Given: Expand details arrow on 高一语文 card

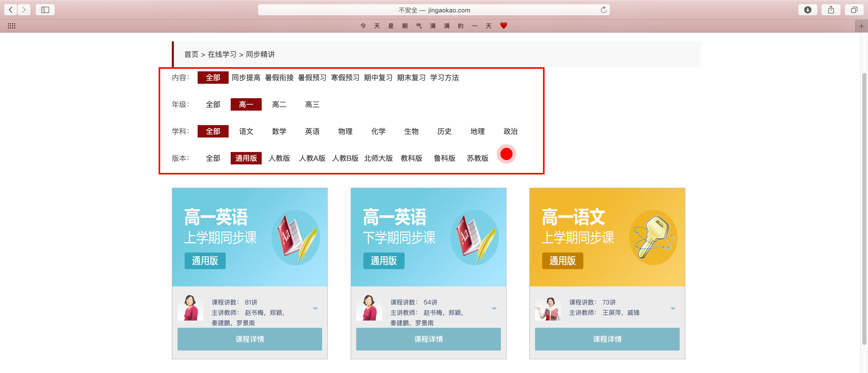Looking at the screenshot, I should (672, 309).
